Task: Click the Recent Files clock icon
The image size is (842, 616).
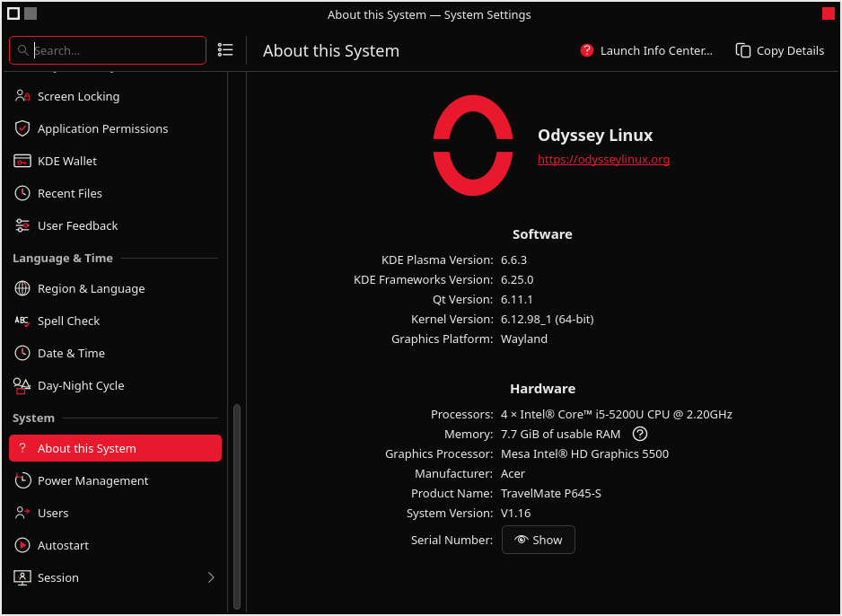Action: click(x=22, y=193)
